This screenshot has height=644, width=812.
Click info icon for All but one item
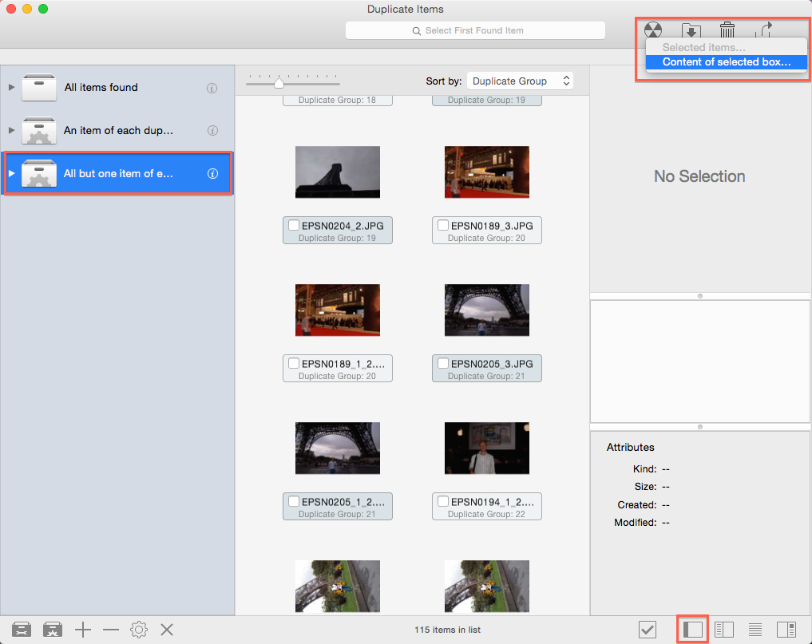click(x=212, y=173)
